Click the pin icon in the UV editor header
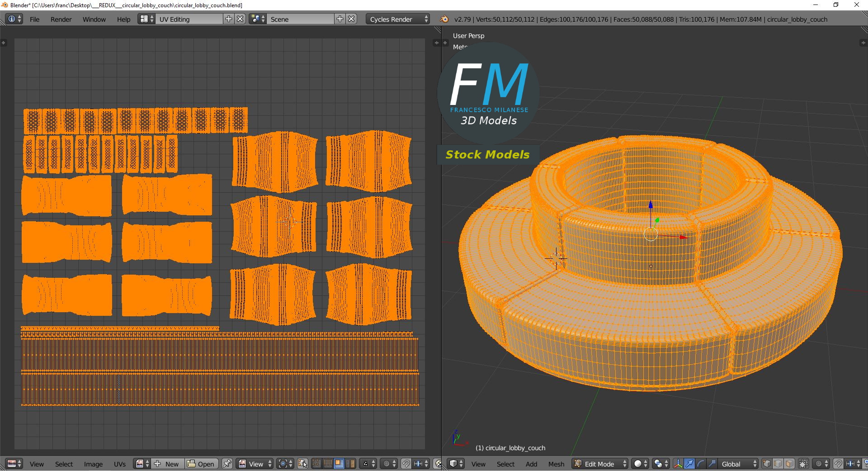Viewport: 868px width, 471px height. tap(227, 464)
